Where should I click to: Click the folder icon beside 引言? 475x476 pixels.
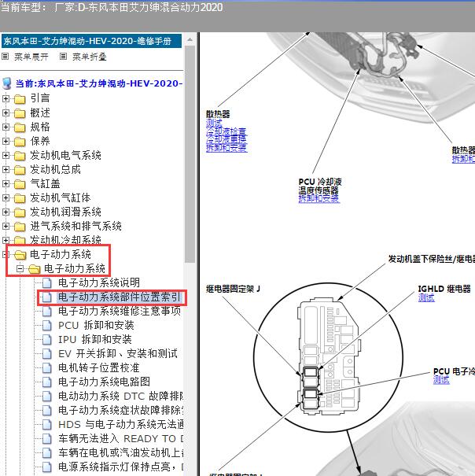click(20, 99)
